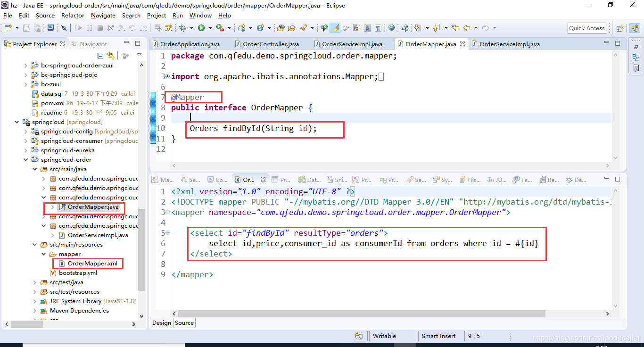Click the Task List icon in right trim

click(636, 68)
